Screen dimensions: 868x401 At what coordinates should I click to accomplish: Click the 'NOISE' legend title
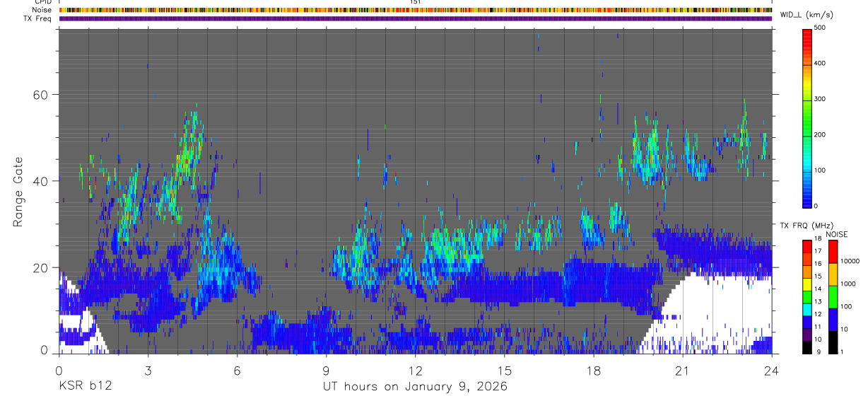[x=836, y=233]
